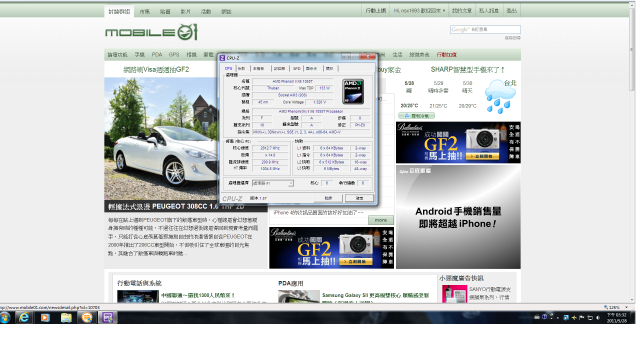Click the CPU-Z title bar app icon
The image size is (640, 360).
[x=222, y=58]
